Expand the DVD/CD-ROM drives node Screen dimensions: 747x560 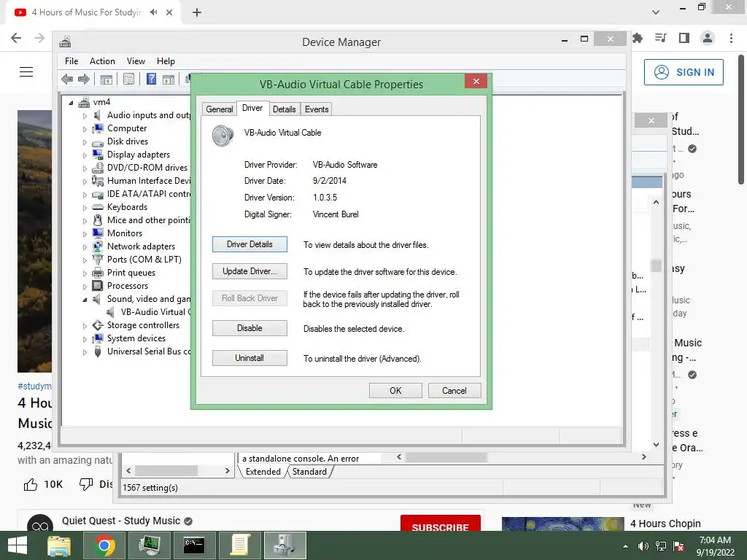point(85,168)
